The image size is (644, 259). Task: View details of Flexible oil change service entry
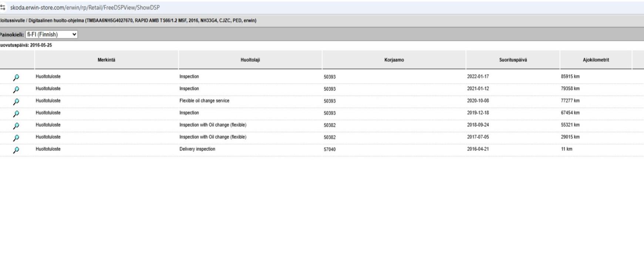click(16, 102)
